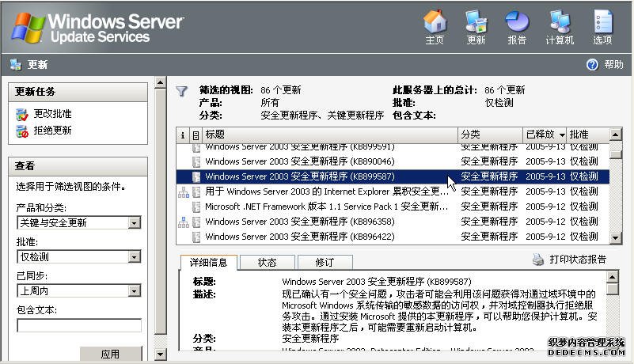634x364 pixels.
Task: Switch to the 修订 tab
Action: pyautogui.click(x=325, y=263)
